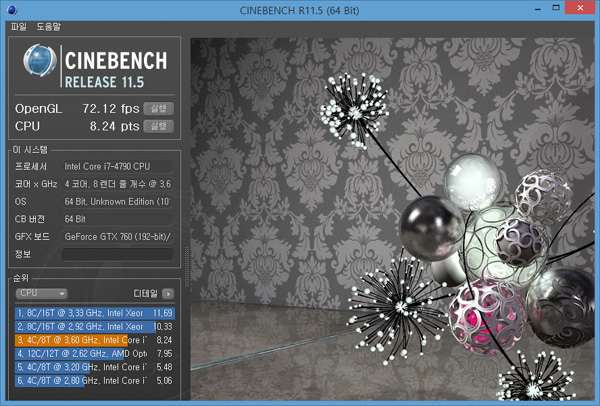The height and width of the screenshot is (406, 600).
Task: Click the OpenGL score 72.12 fps
Action: [x=111, y=109]
